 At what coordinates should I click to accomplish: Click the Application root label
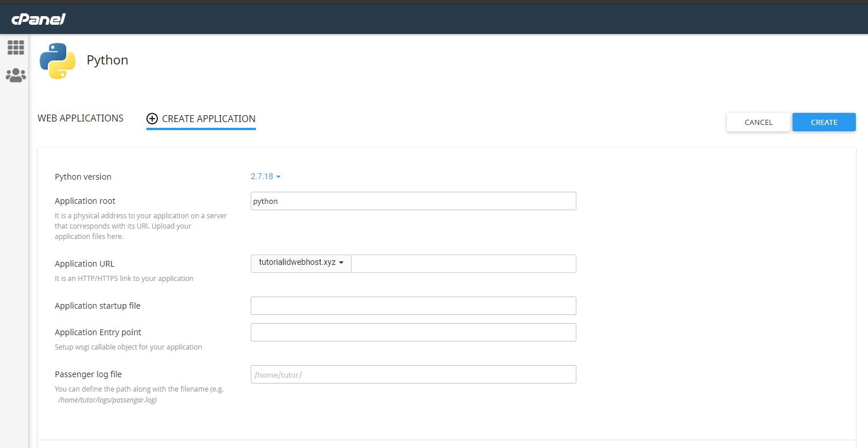85,201
